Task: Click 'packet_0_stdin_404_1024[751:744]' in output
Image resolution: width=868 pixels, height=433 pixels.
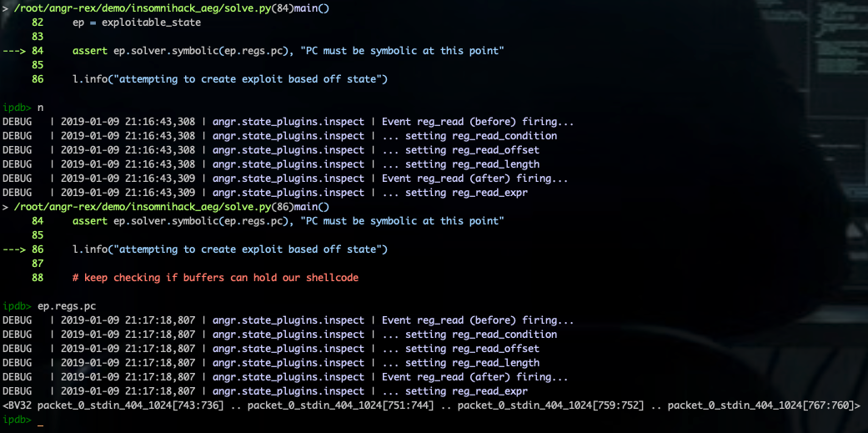Action: (x=340, y=405)
